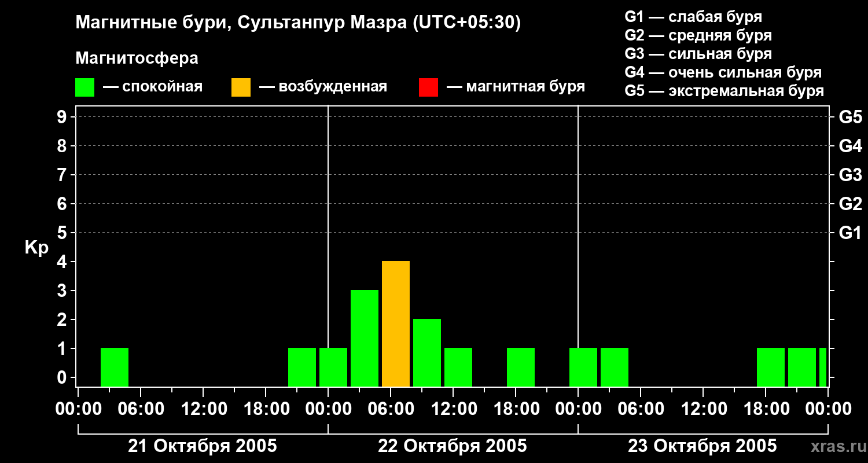The width and height of the screenshot is (868, 463).
Task: Click the G2 label on the right axis
Action: tap(851, 204)
